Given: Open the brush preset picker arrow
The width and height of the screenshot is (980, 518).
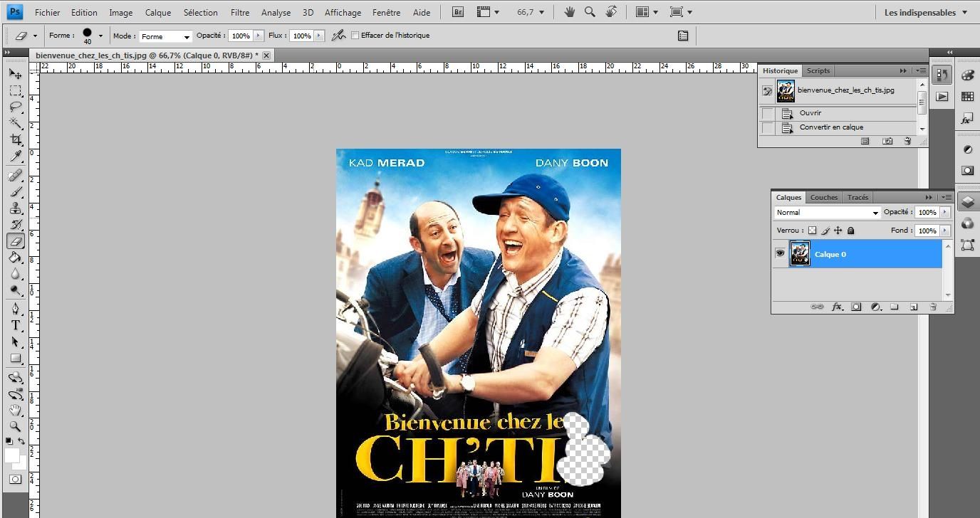Looking at the screenshot, I should (x=100, y=36).
